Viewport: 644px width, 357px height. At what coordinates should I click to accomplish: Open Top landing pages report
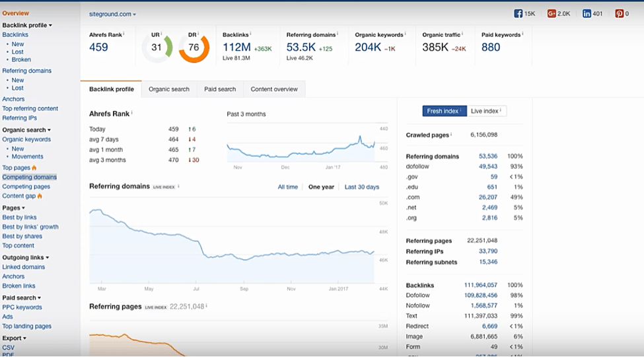click(x=26, y=326)
